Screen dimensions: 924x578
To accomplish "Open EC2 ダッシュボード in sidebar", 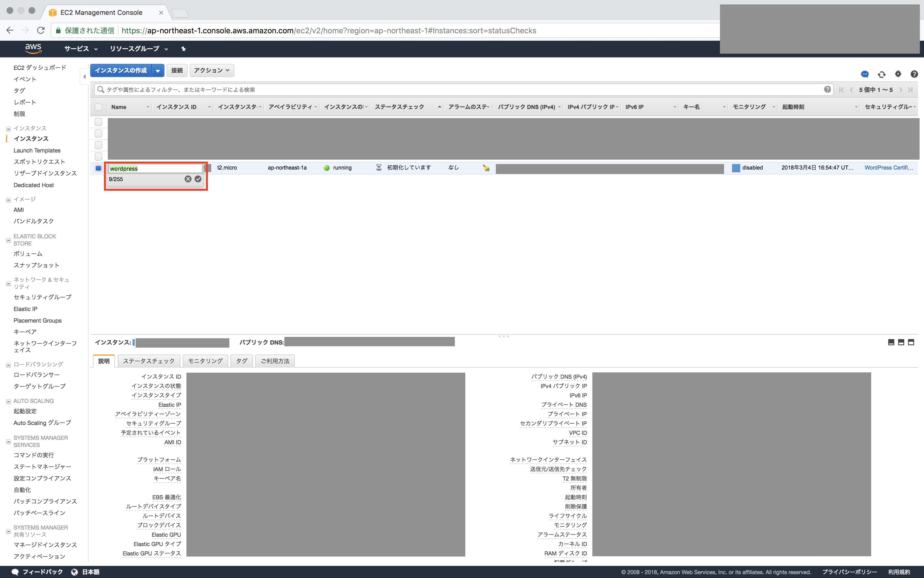I will click(40, 68).
